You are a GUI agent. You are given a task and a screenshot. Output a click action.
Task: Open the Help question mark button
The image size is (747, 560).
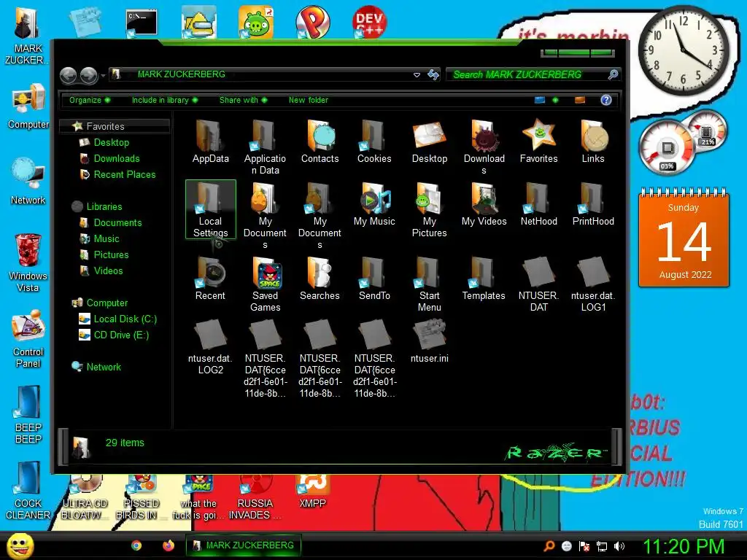(606, 100)
